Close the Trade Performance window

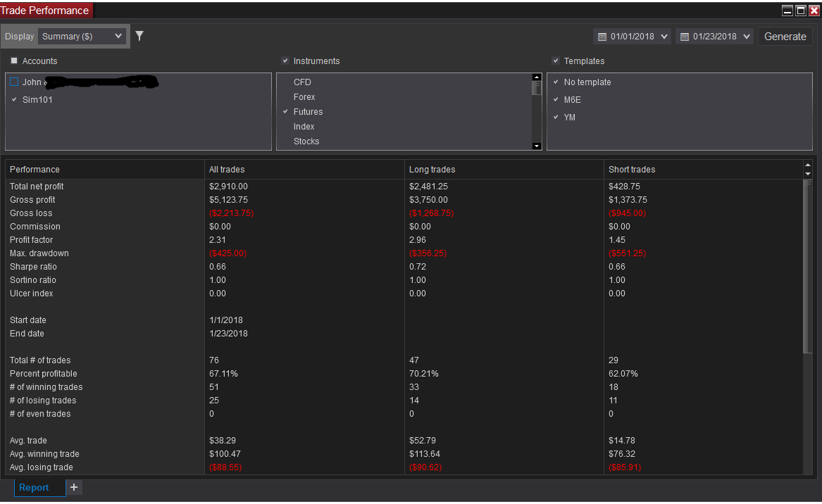click(x=814, y=10)
